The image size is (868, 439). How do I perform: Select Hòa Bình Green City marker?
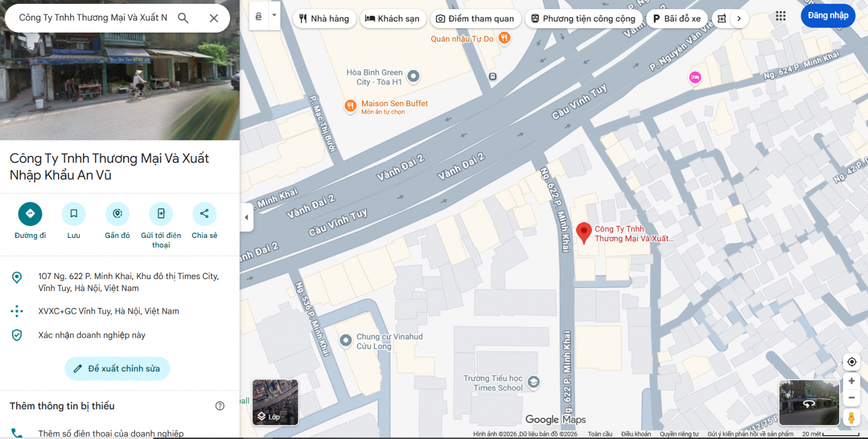point(413,76)
